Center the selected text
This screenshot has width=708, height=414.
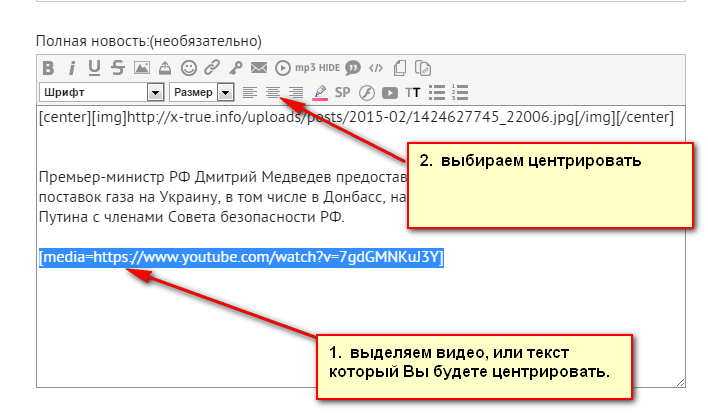pyautogui.click(x=272, y=93)
